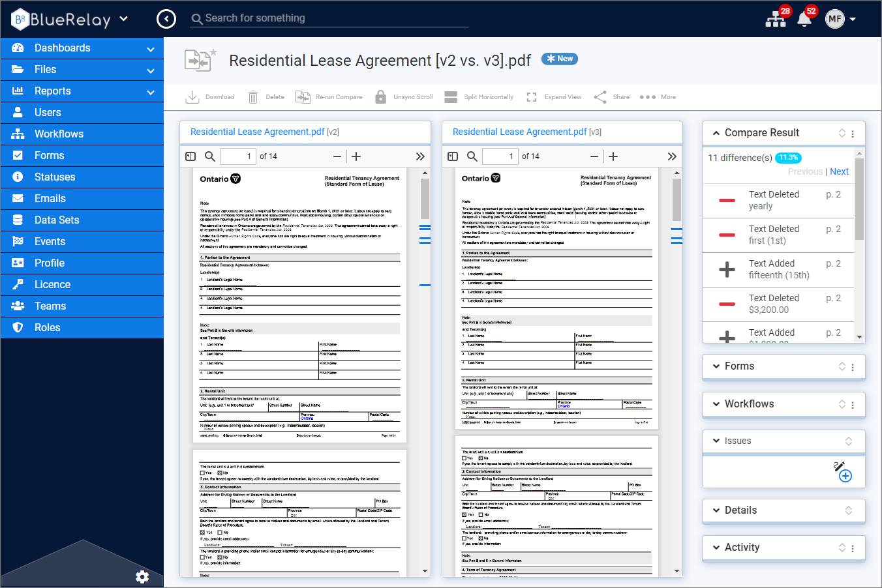The image size is (882, 588).
Task: Click the back arrow circle icon
Action: tap(166, 19)
